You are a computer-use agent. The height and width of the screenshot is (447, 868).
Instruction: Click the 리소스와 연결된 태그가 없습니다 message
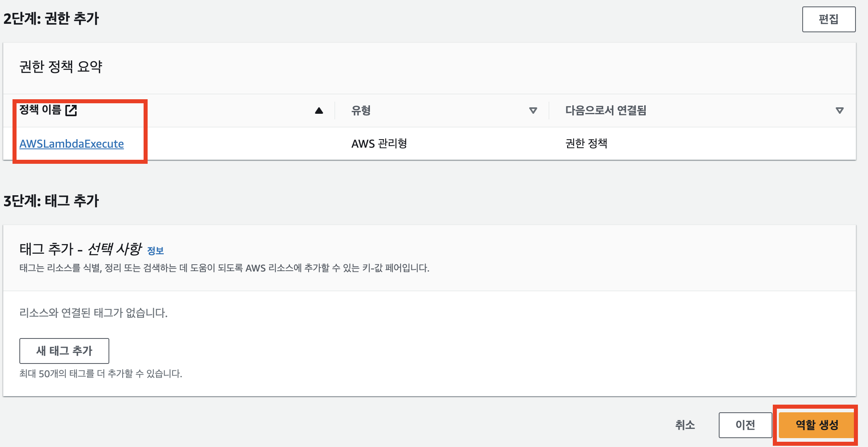93,313
